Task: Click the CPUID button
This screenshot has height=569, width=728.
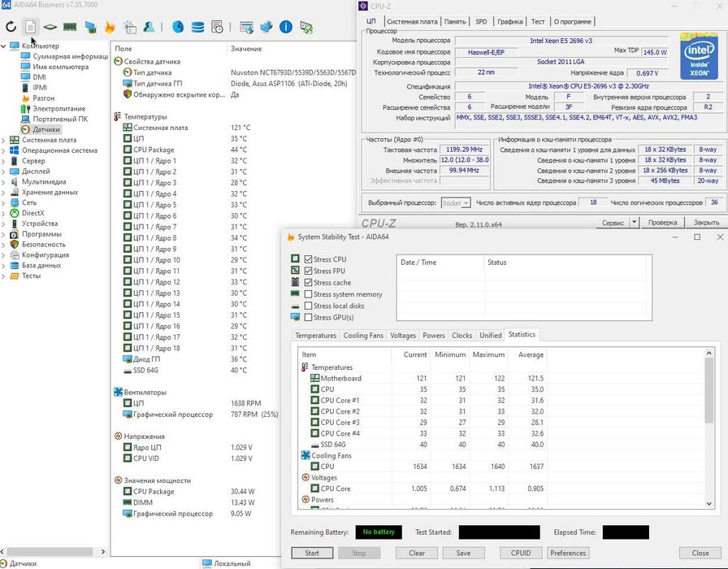Action: tap(521, 553)
